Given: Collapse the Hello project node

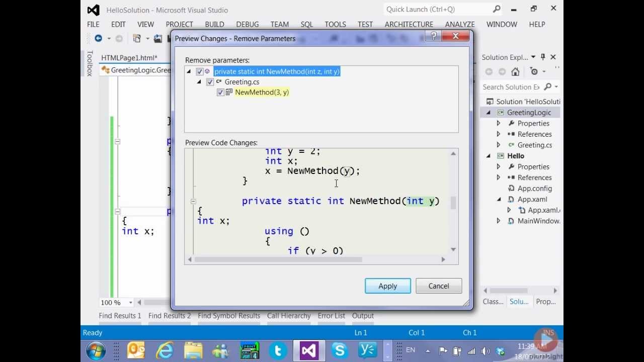Looking at the screenshot, I should 488,156.
